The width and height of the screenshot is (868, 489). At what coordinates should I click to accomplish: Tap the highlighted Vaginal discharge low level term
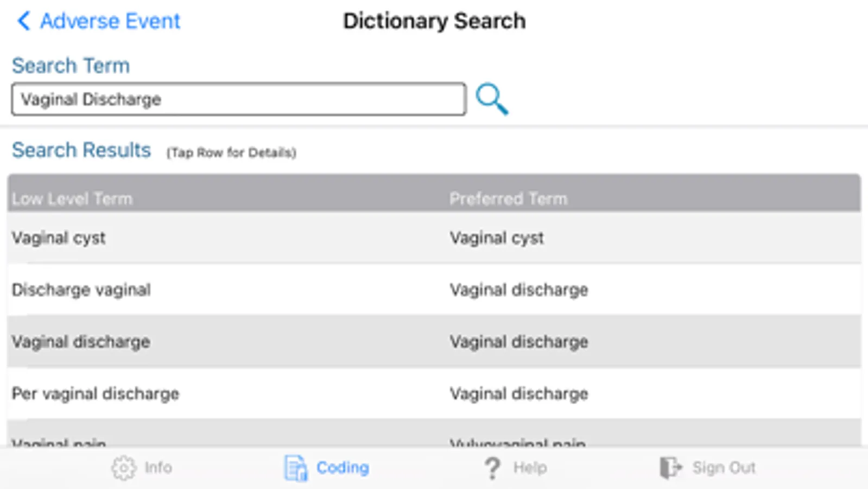click(81, 342)
